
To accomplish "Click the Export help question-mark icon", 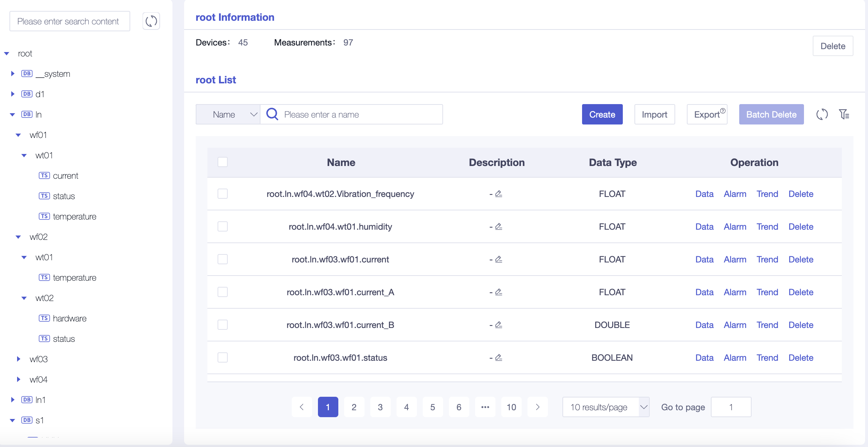I will tap(722, 111).
